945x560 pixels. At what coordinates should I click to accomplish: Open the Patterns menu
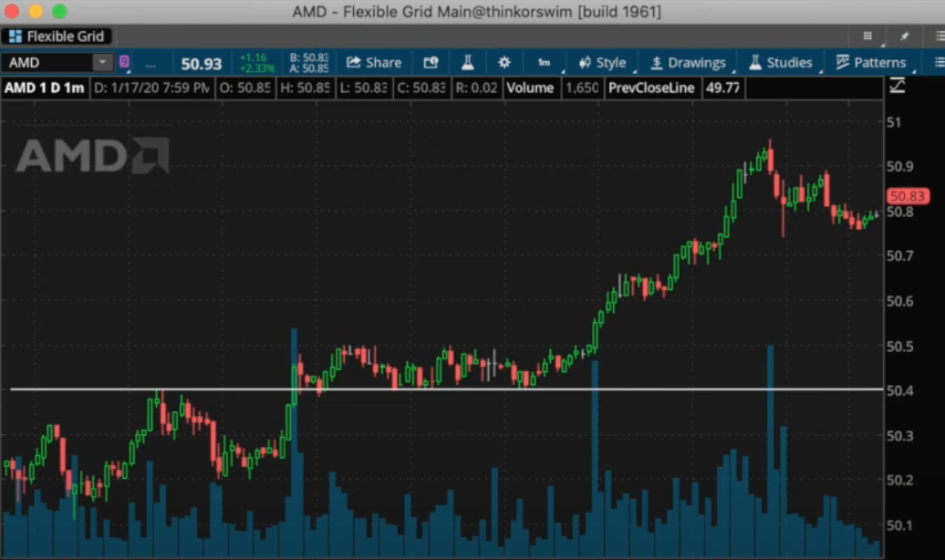870,63
